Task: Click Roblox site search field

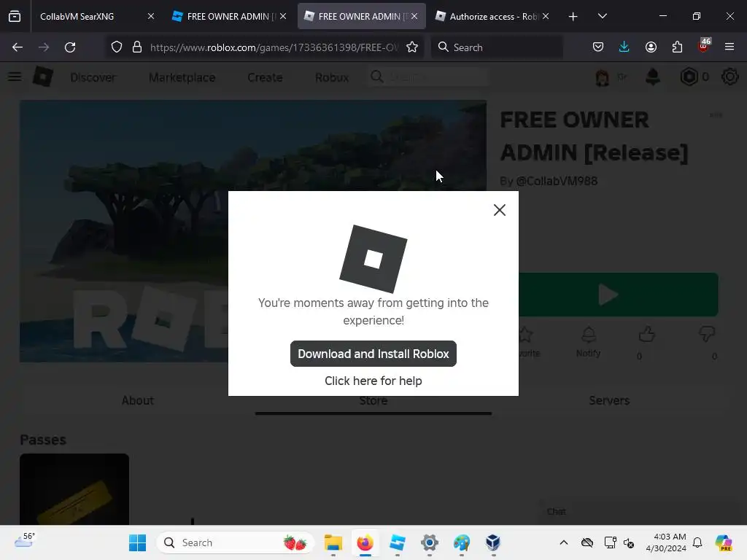Action: (x=429, y=77)
